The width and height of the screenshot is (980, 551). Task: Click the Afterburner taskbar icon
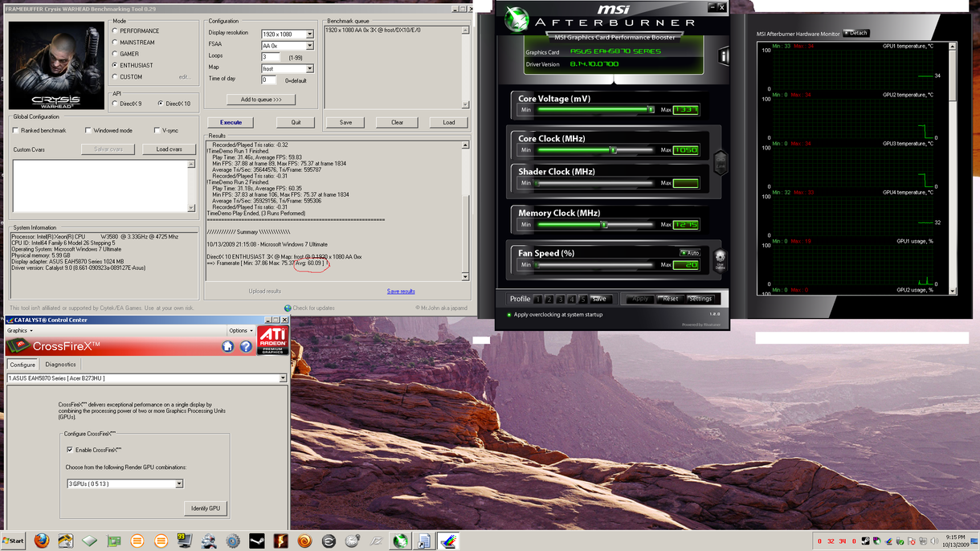point(399,541)
